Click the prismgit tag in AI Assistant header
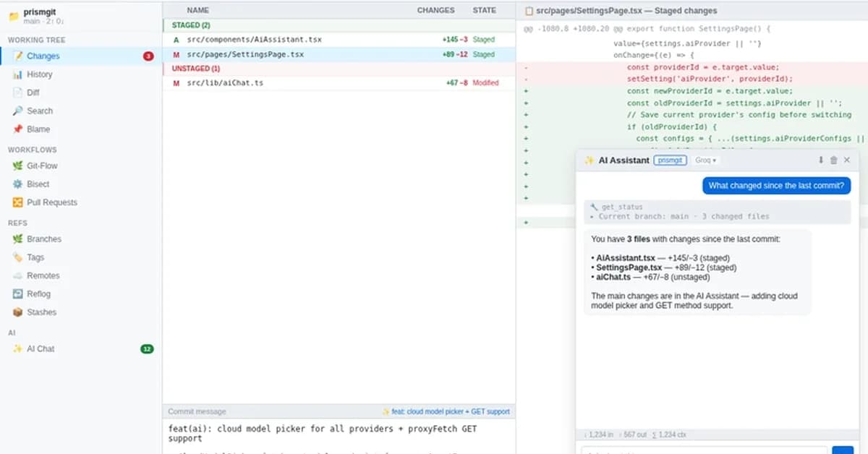Viewport: 868px width, 454px height. (x=671, y=160)
